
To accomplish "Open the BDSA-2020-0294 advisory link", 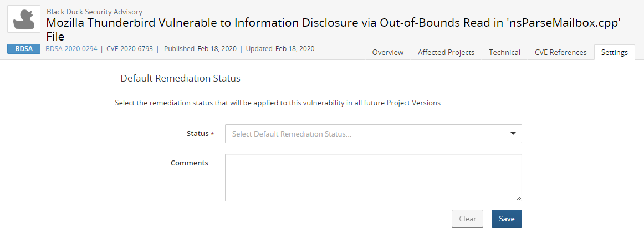I will 71,49.
